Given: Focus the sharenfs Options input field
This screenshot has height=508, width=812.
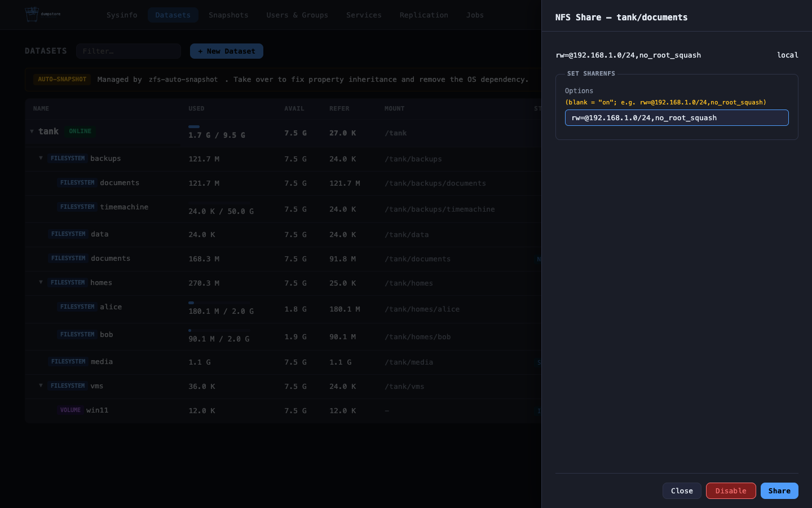Looking at the screenshot, I should click(x=677, y=118).
